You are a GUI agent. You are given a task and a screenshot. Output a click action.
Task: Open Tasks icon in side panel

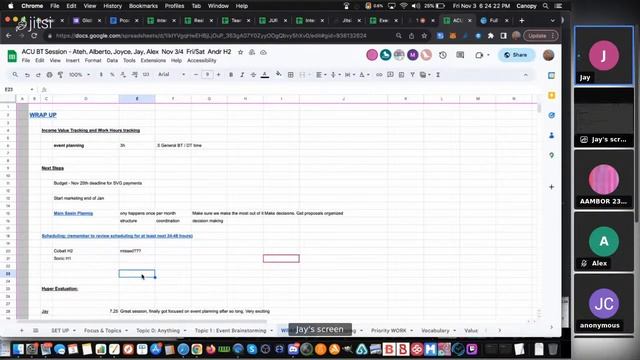(551, 116)
